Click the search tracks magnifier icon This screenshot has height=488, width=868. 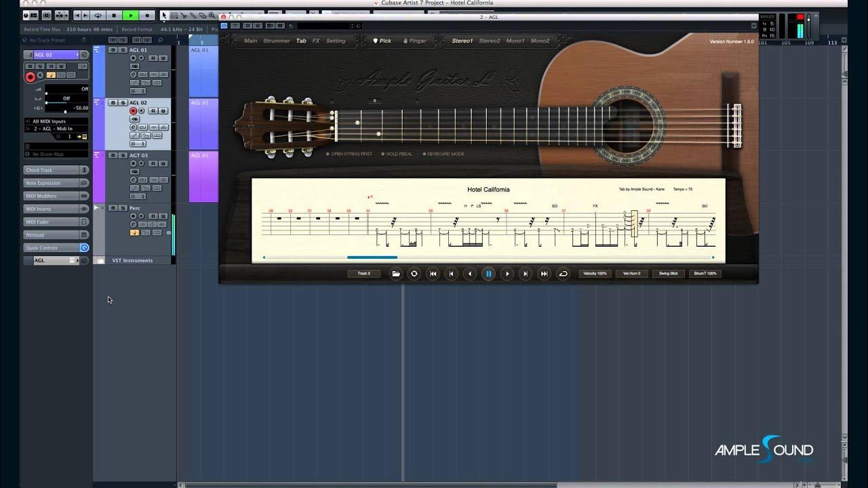click(x=160, y=40)
